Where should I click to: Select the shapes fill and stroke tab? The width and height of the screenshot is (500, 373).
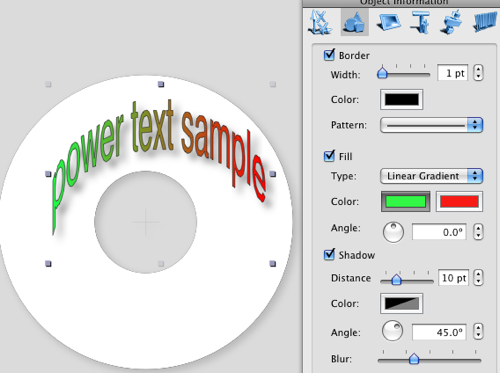[355, 22]
